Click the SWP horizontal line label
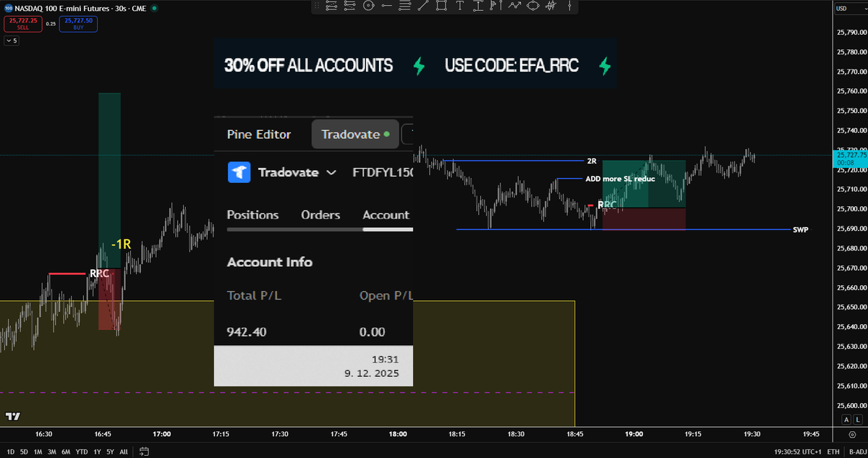Viewport: 868px width, 458px height. coord(801,229)
